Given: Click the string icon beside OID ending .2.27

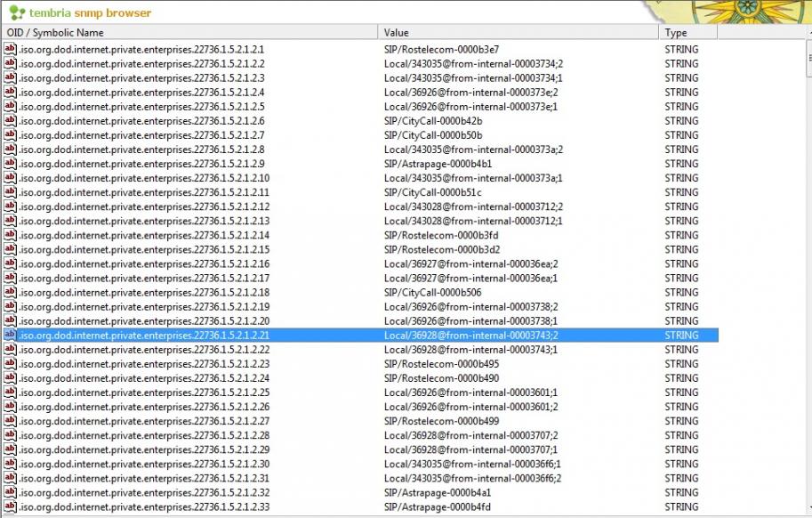Looking at the screenshot, I should click(x=10, y=421).
